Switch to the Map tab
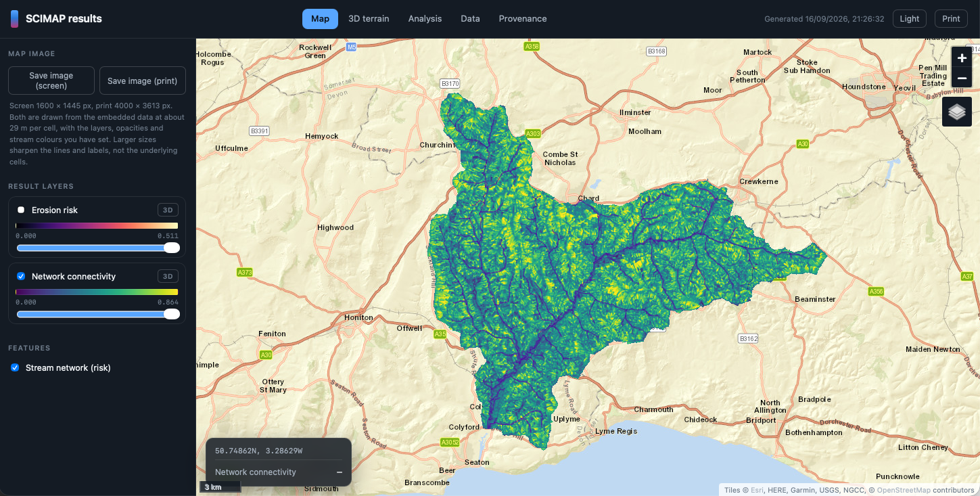The height and width of the screenshot is (496, 980). (x=320, y=19)
